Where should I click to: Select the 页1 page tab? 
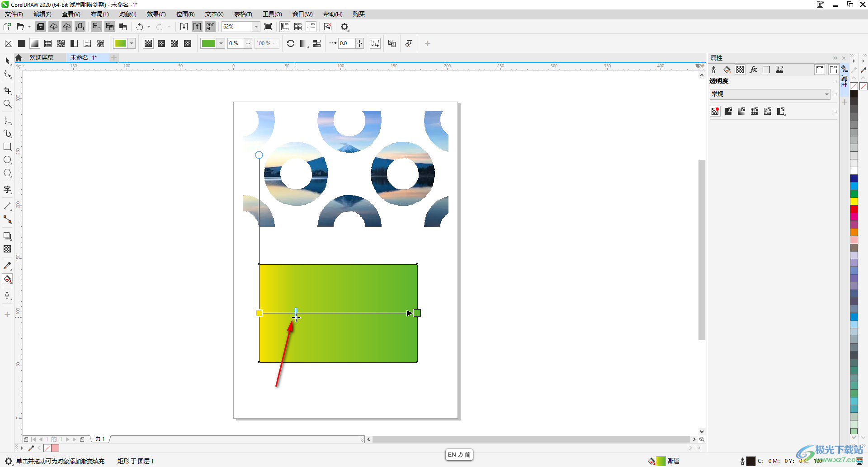tap(100, 439)
